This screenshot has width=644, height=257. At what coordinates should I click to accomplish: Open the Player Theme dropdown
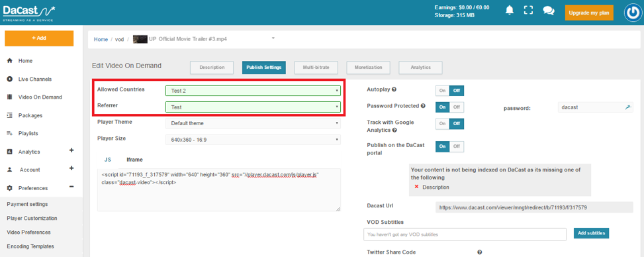tap(253, 123)
